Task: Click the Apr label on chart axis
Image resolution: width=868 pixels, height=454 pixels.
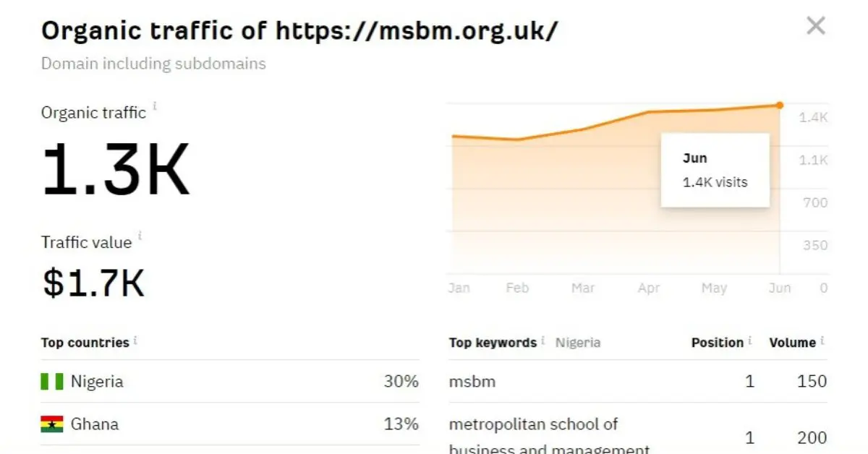Action: pyautogui.click(x=649, y=288)
